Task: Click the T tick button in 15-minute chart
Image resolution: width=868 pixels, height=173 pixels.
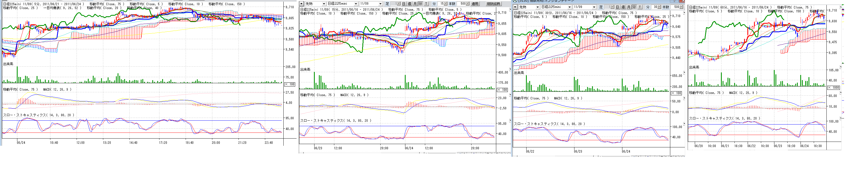Action: pyautogui.click(x=426, y=4)
